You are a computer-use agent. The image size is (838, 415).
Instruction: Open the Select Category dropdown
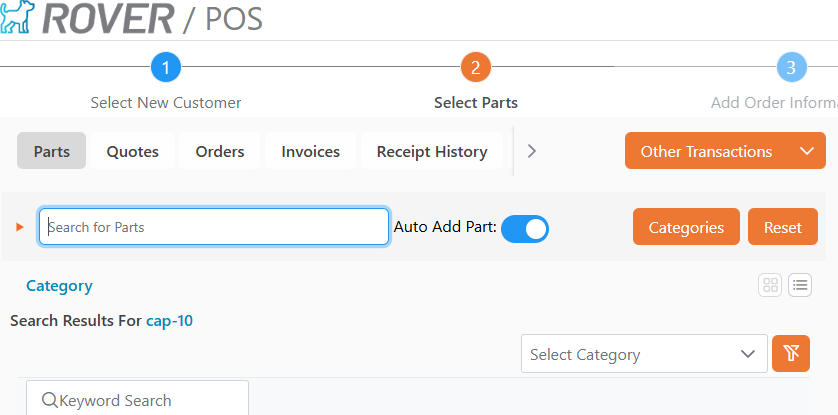click(x=644, y=354)
